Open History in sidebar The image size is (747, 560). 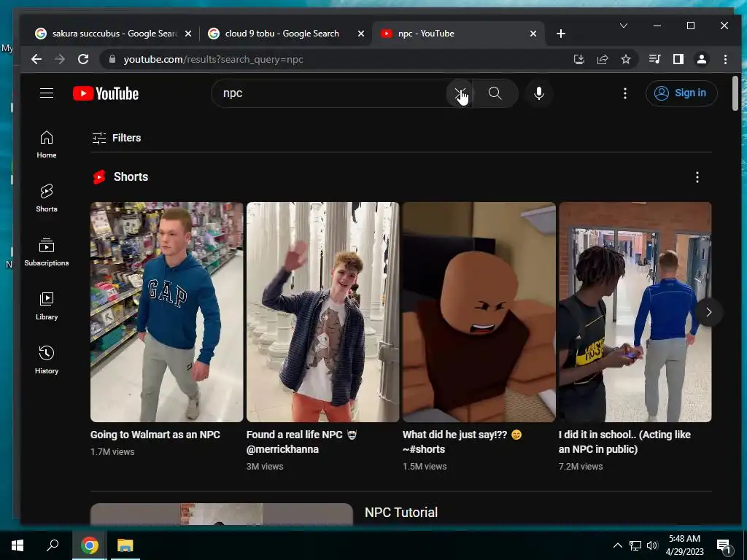tap(47, 360)
